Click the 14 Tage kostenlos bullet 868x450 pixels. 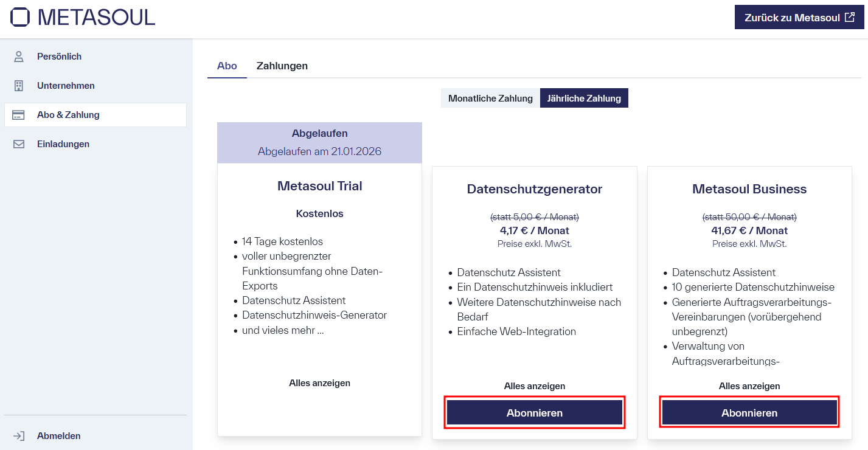(282, 241)
